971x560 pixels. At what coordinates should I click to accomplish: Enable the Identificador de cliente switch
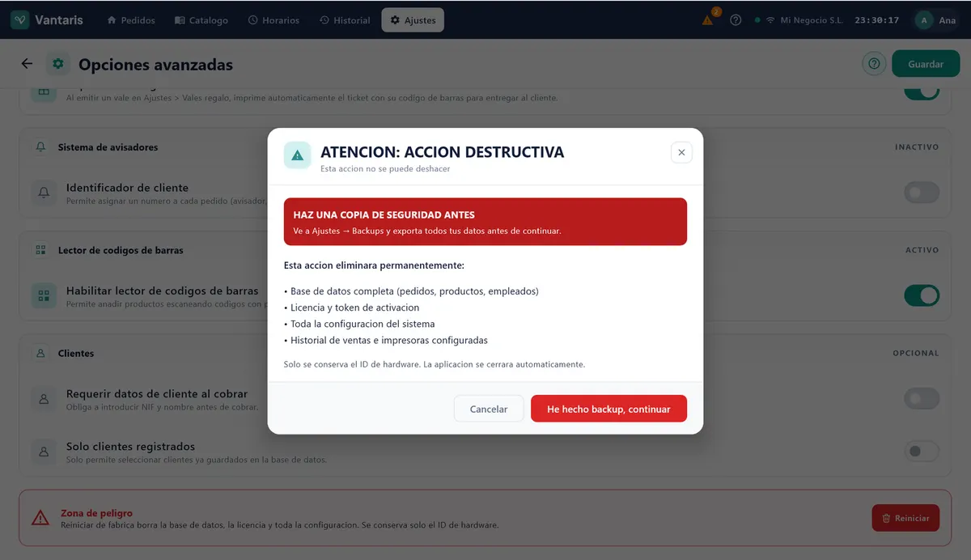[x=922, y=193]
